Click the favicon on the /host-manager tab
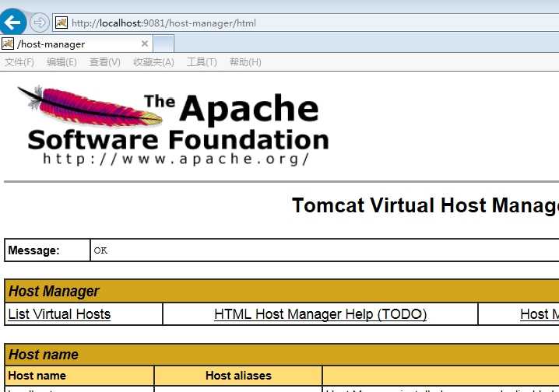Image resolution: width=559 pixels, height=392 pixels. coord(8,44)
